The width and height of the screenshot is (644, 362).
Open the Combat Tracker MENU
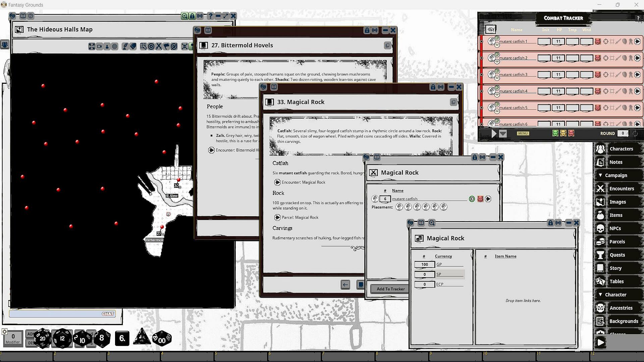click(523, 133)
